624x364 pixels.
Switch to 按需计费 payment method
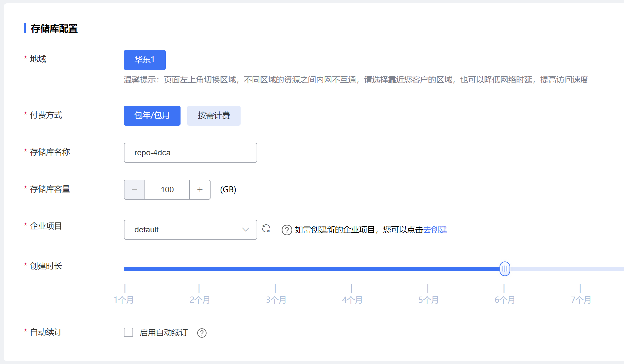pyautogui.click(x=214, y=116)
